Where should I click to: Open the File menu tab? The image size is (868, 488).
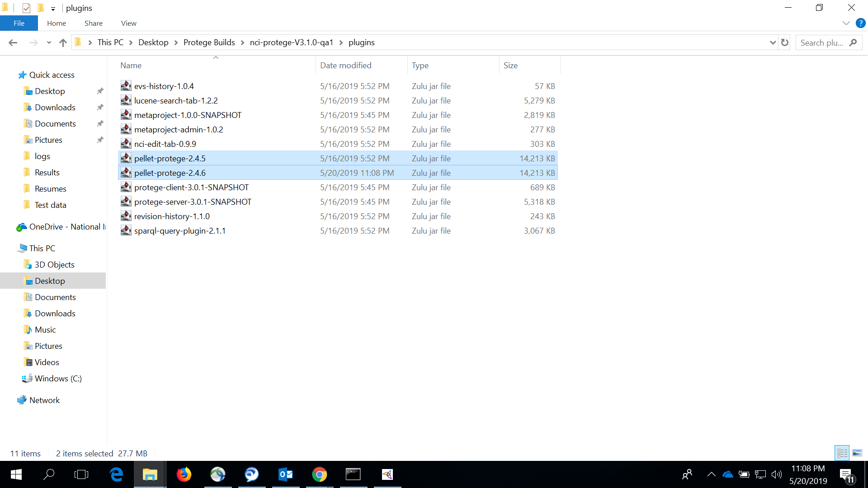tap(19, 23)
